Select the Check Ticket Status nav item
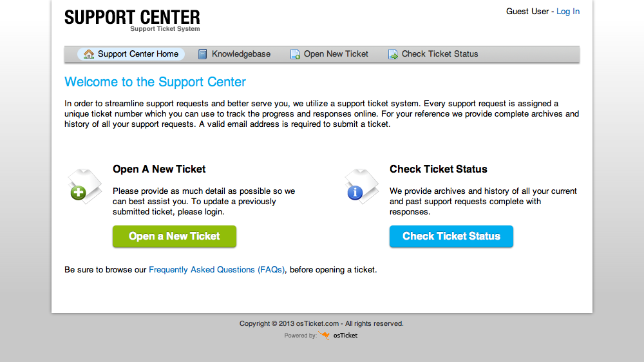Image resolution: width=644 pixels, height=362 pixels. [x=433, y=54]
